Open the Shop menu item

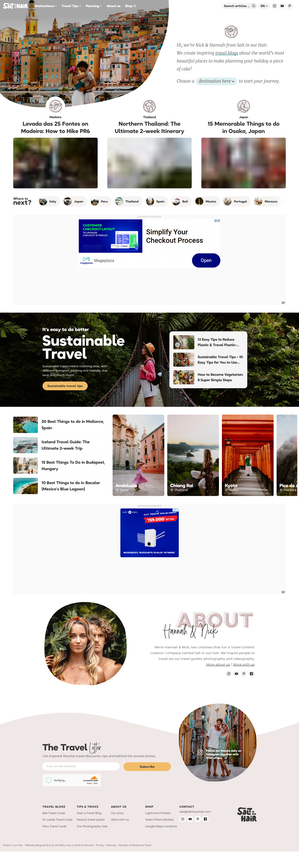coord(131,6)
